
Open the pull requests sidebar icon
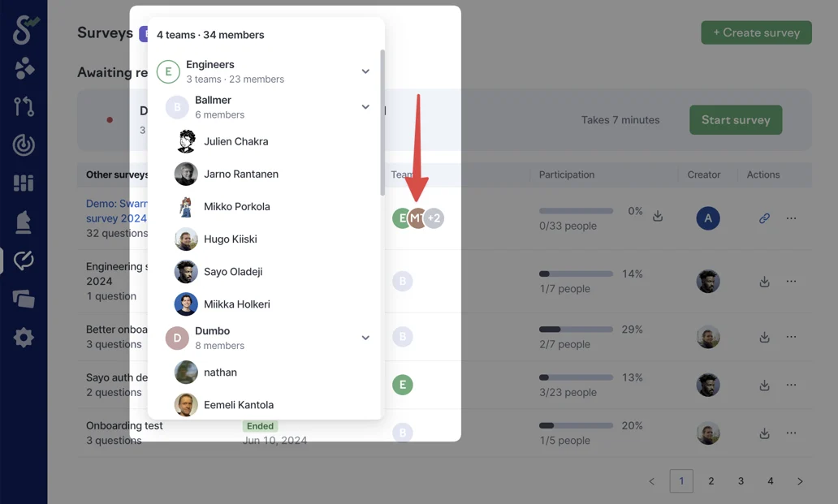pos(24,106)
